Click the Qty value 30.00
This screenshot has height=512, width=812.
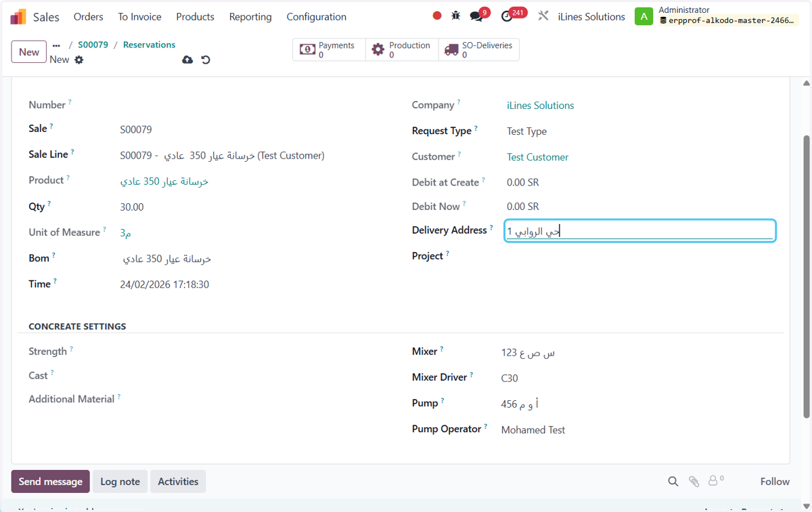pos(132,207)
